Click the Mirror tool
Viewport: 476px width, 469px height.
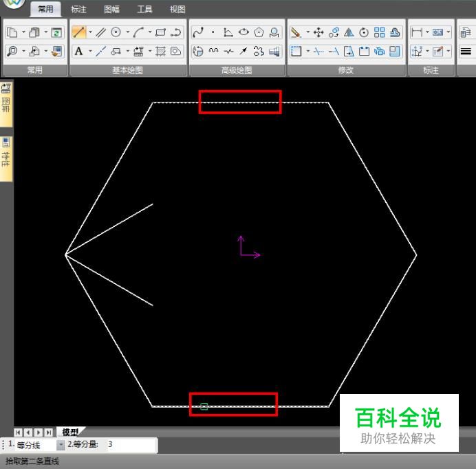pos(349,32)
